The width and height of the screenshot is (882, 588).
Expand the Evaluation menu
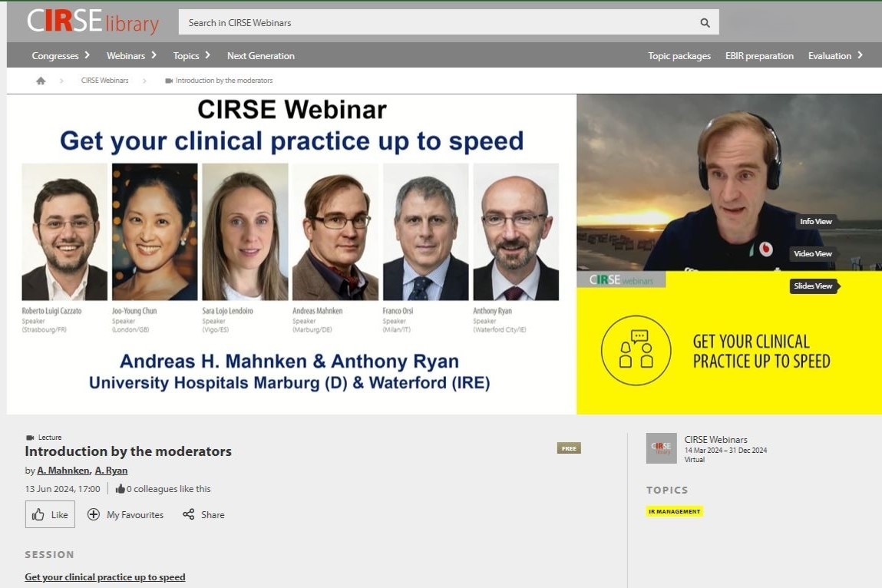(835, 56)
